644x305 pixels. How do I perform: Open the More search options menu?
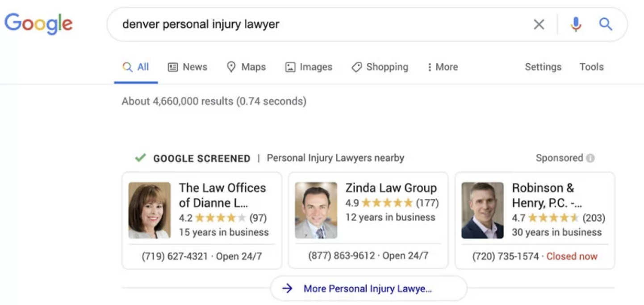pos(443,67)
